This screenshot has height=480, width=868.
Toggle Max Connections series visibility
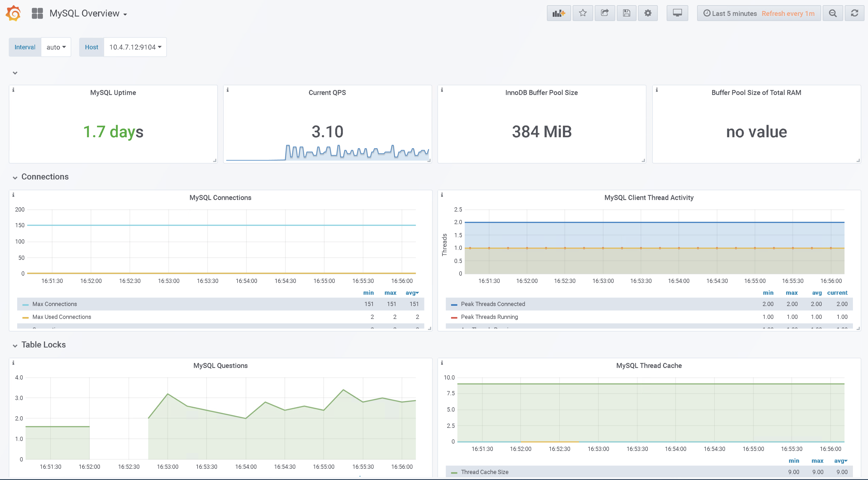click(x=54, y=304)
